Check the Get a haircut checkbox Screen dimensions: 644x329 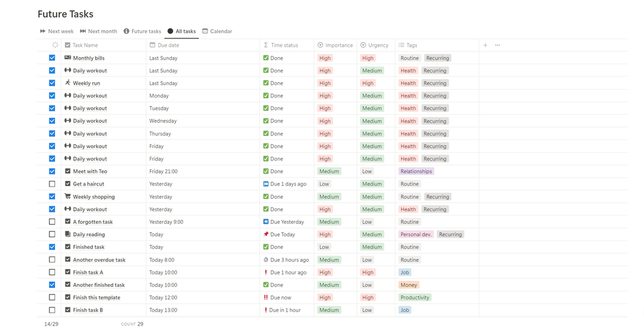pyautogui.click(x=53, y=184)
